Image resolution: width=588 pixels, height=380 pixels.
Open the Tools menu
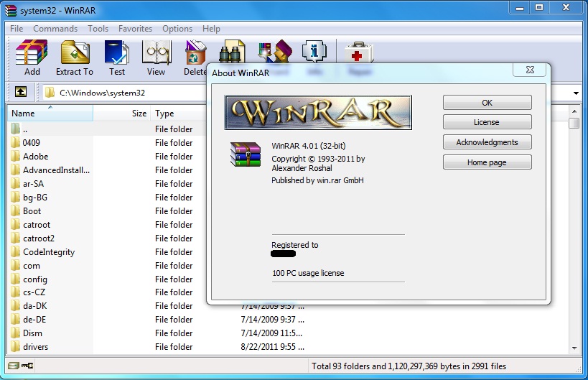[98, 29]
